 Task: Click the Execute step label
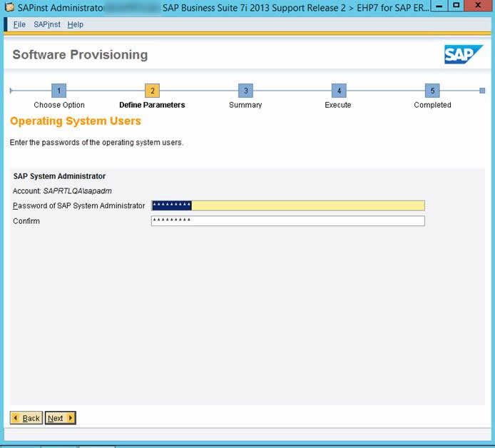pos(338,105)
